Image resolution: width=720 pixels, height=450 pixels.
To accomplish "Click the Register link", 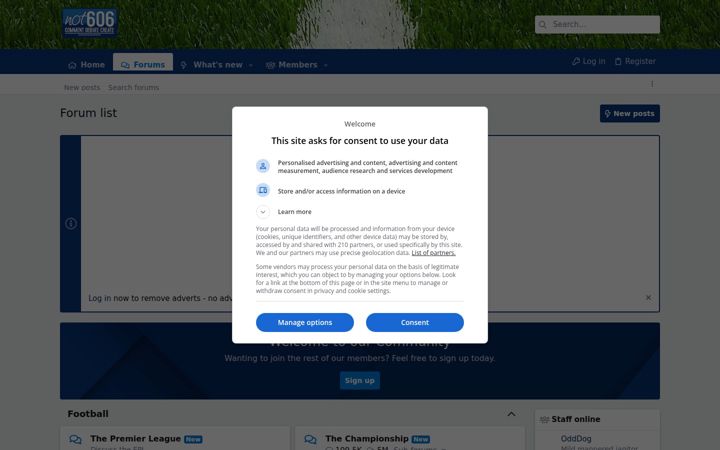I will click(x=635, y=61).
